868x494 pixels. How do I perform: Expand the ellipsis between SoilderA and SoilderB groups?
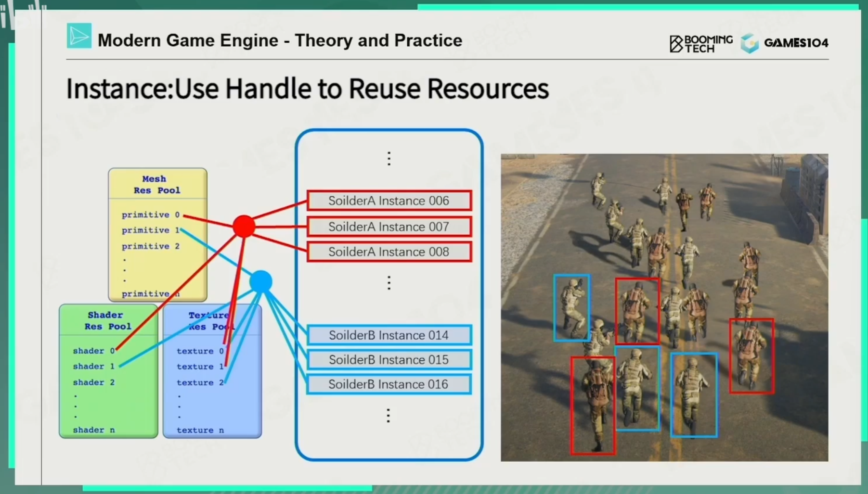[x=389, y=283]
